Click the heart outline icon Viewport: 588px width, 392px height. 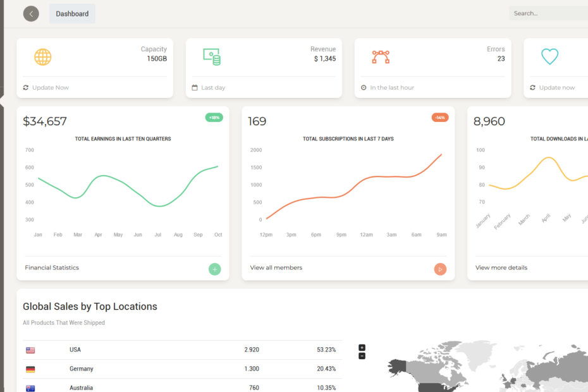550,57
